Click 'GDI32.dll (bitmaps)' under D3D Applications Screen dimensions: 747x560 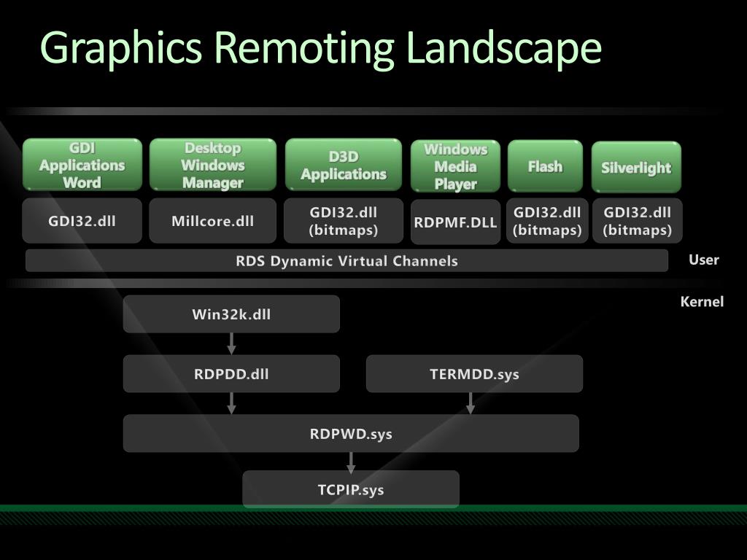344,221
